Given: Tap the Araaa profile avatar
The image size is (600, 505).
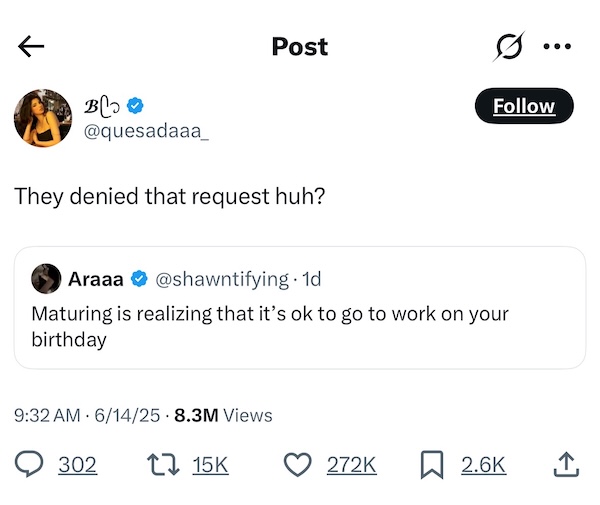Looking at the screenshot, I should point(46,278).
